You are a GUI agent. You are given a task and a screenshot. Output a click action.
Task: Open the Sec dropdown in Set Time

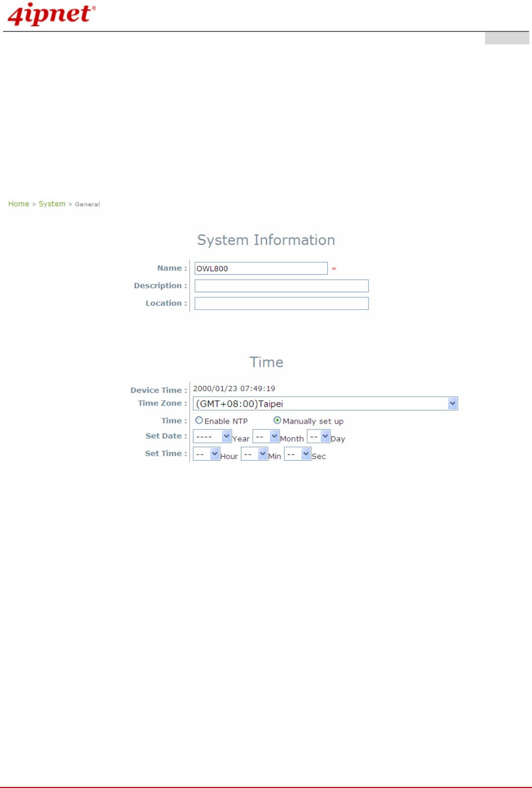[x=297, y=454]
